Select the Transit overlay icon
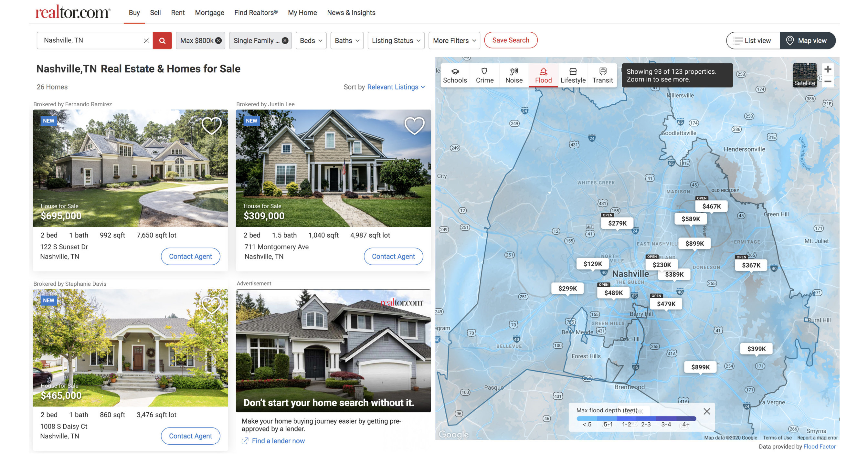Viewport: 868px width, 454px height. click(602, 75)
